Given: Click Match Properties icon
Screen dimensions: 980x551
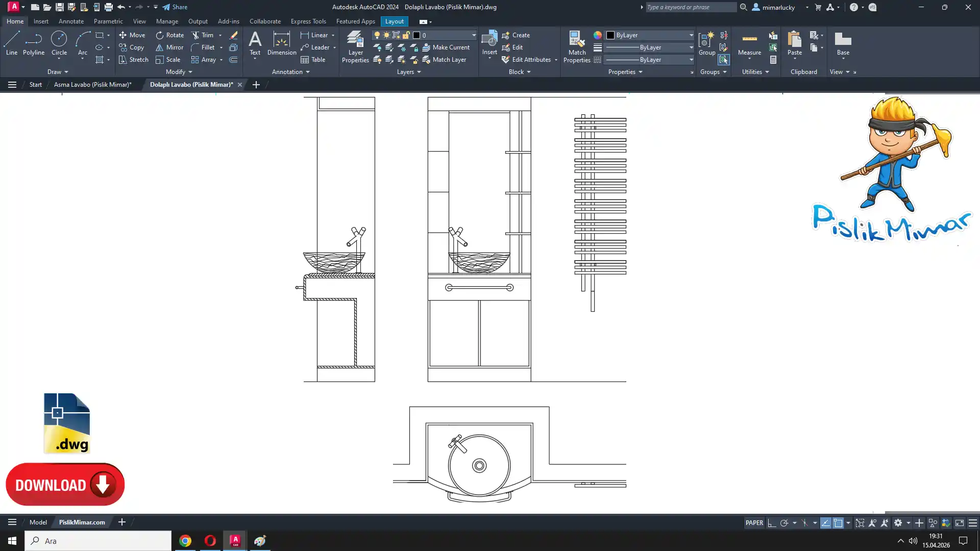Looking at the screenshot, I should tap(577, 46).
